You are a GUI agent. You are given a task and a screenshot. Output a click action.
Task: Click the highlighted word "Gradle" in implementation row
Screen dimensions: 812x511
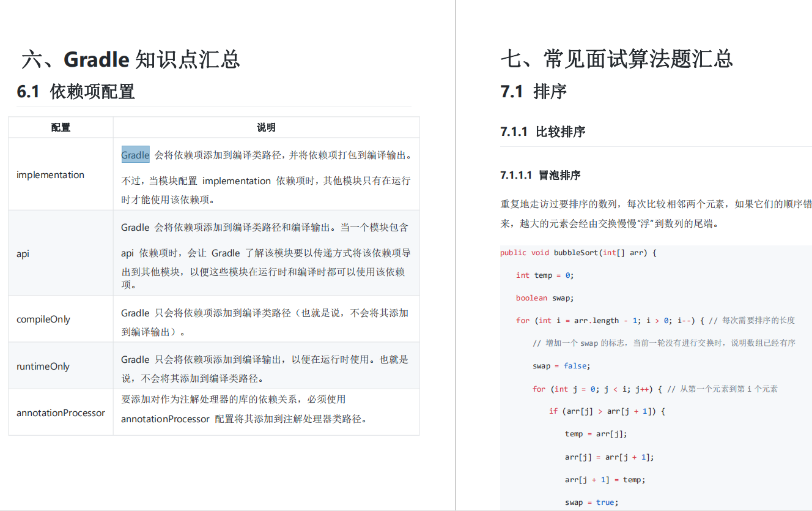[135, 155]
